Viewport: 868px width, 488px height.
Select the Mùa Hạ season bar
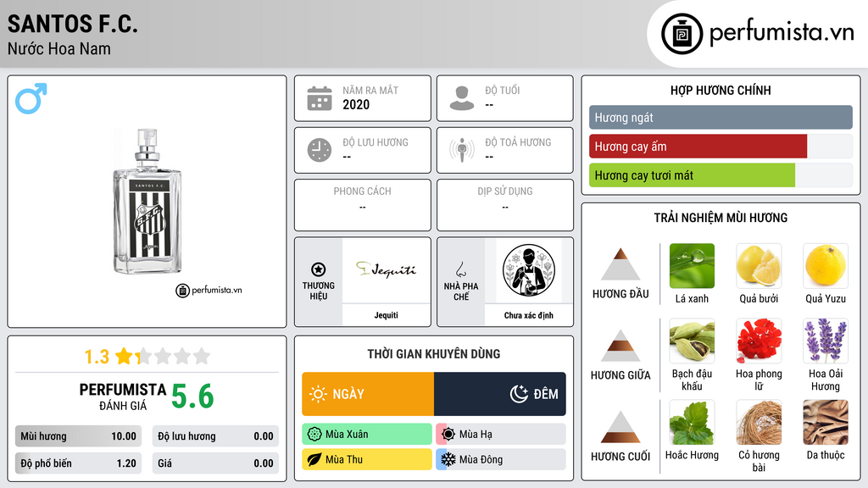(501, 435)
